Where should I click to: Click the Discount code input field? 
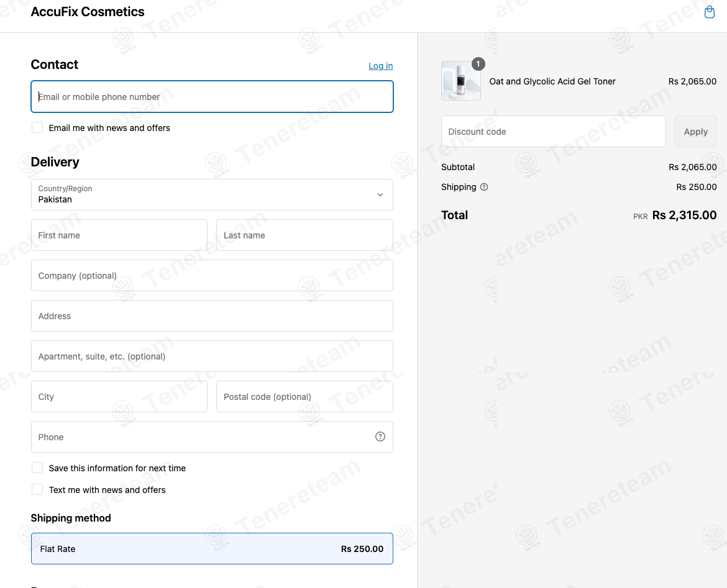point(553,132)
